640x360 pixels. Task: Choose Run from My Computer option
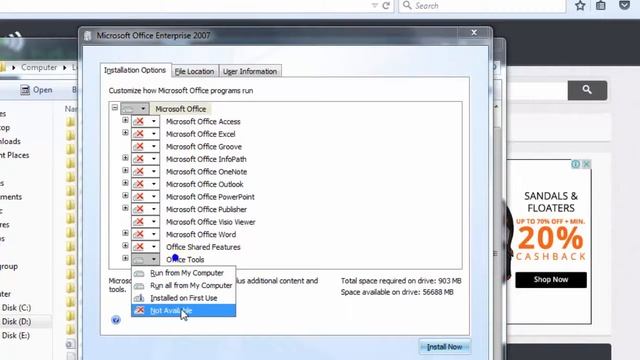(x=183, y=273)
